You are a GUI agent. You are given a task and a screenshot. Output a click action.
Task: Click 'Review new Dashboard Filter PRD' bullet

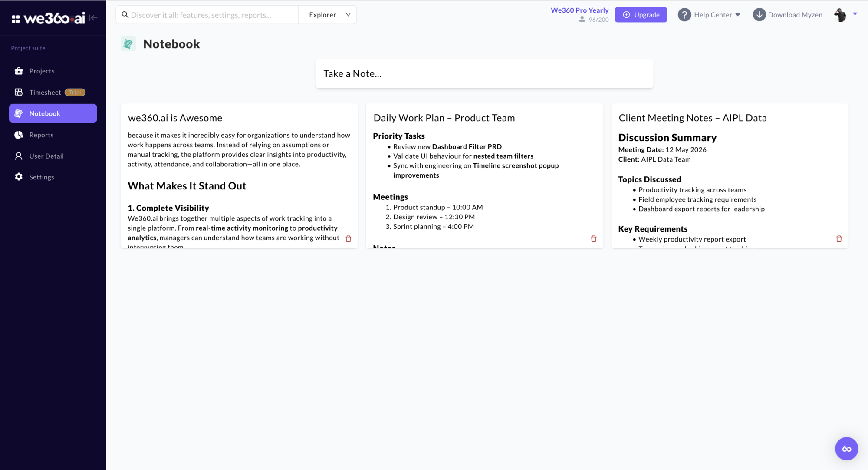(x=447, y=147)
